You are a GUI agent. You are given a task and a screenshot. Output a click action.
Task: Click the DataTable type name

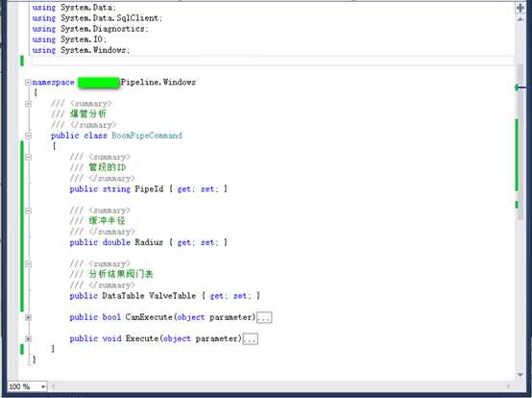point(123,296)
